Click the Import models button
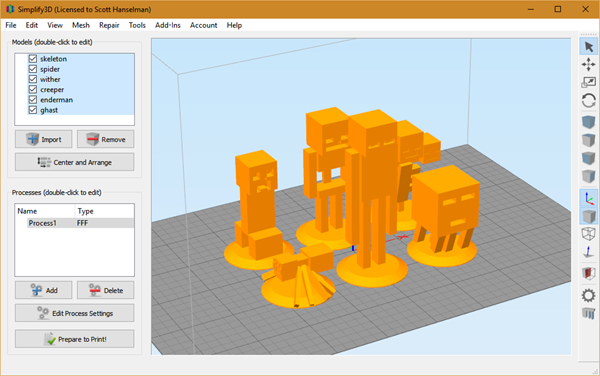The image size is (600, 376). pos(44,139)
